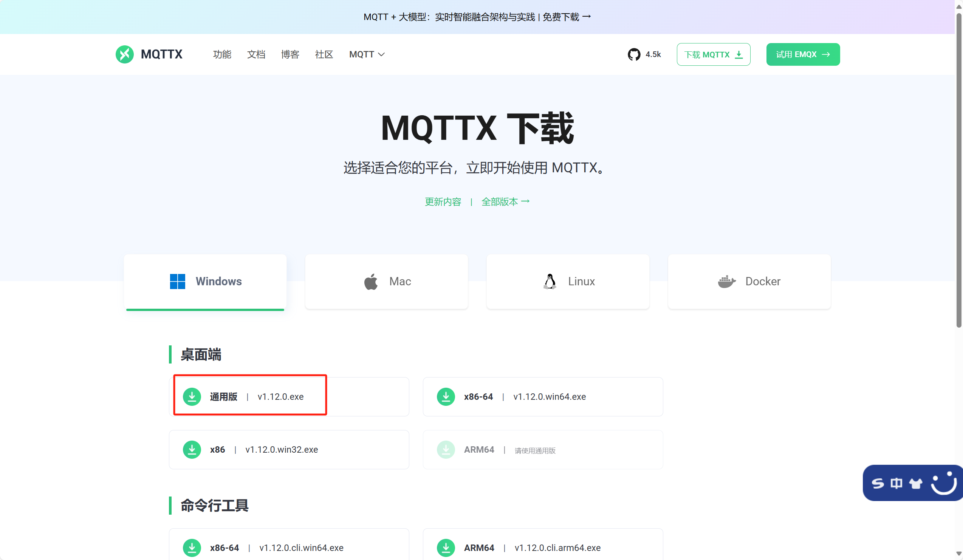
Task: Switch to the Linux platform tab
Action: [x=568, y=282]
